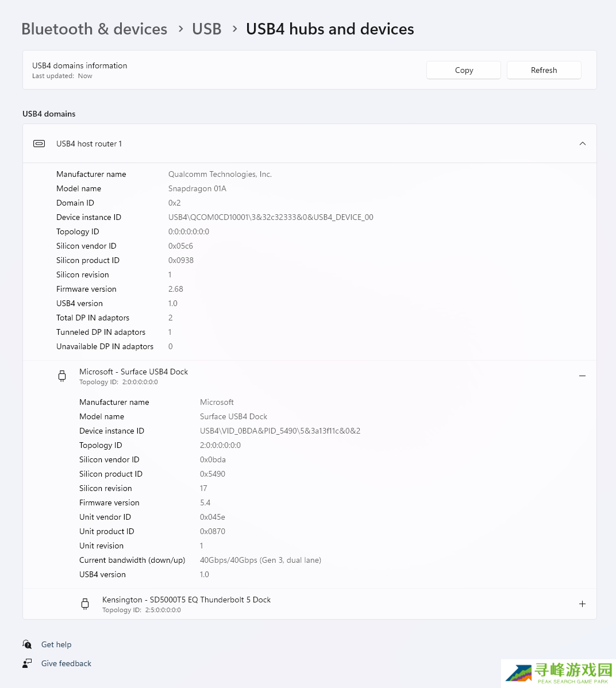
Task: Click the Surface USB4 Dock device icon
Action: click(62, 376)
